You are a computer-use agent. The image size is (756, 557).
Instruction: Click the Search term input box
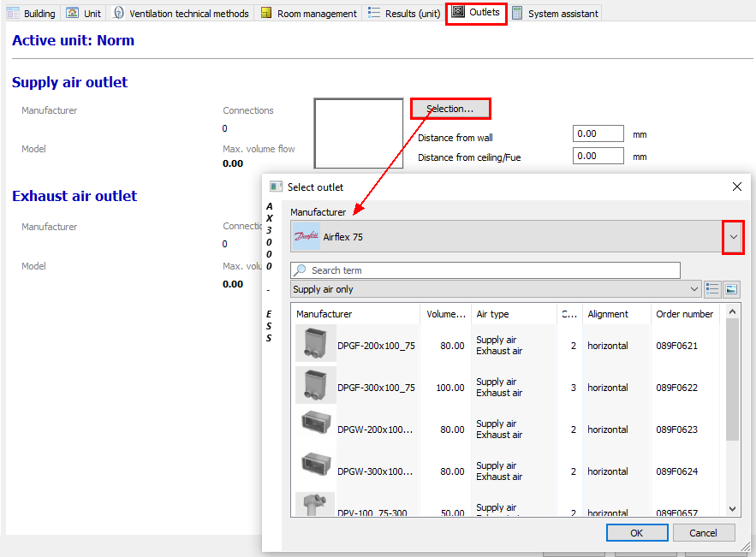pyautogui.click(x=485, y=270)
